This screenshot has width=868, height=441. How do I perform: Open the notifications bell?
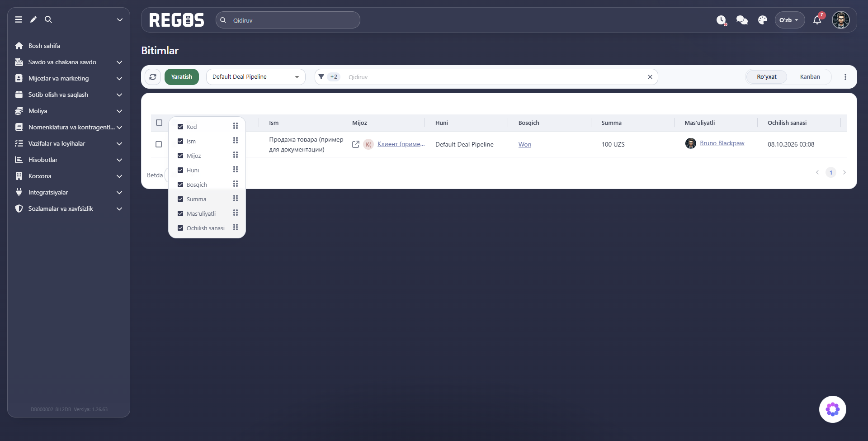817,20
